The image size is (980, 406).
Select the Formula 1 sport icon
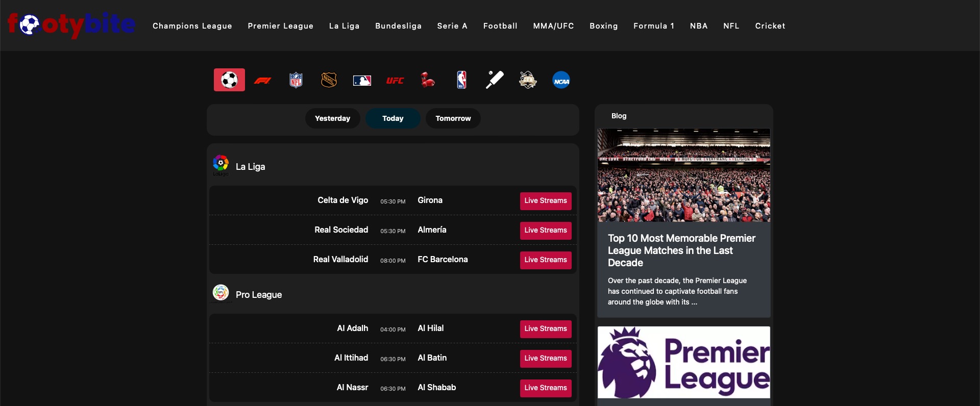pos(262,80)
